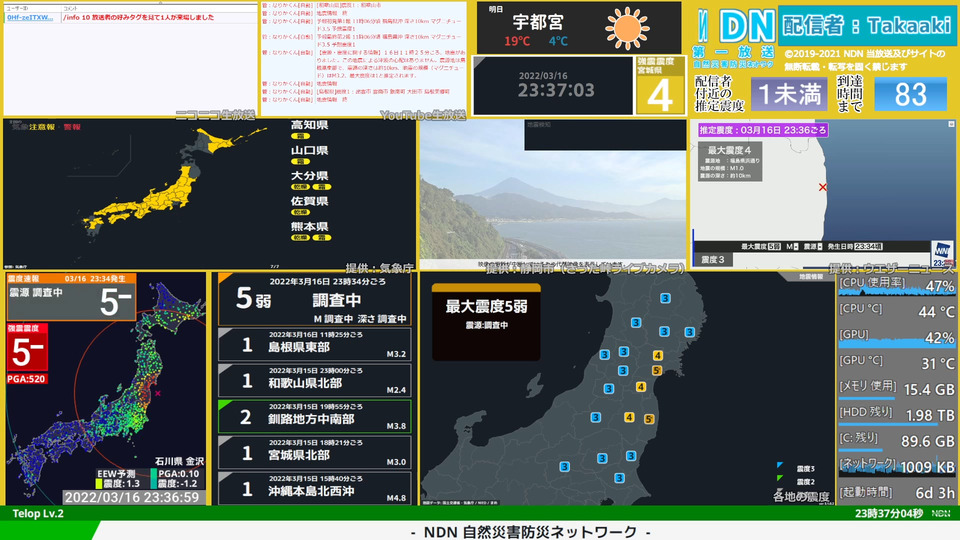This screenshot has height=540, width=960.
Task: Open the 島根県東部 M3.2 earthquake entry
Action: click(x=315, y=345)
